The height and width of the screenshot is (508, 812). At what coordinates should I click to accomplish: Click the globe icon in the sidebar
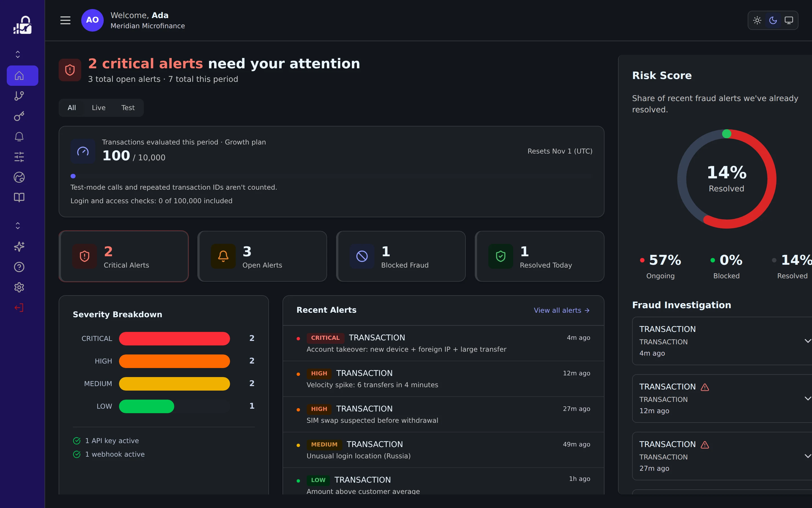[x=19, y=177]
